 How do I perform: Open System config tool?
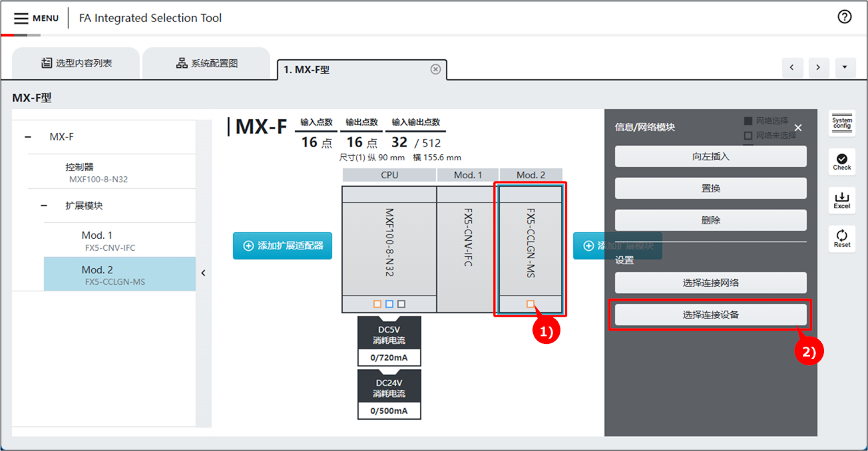(841, 124)
